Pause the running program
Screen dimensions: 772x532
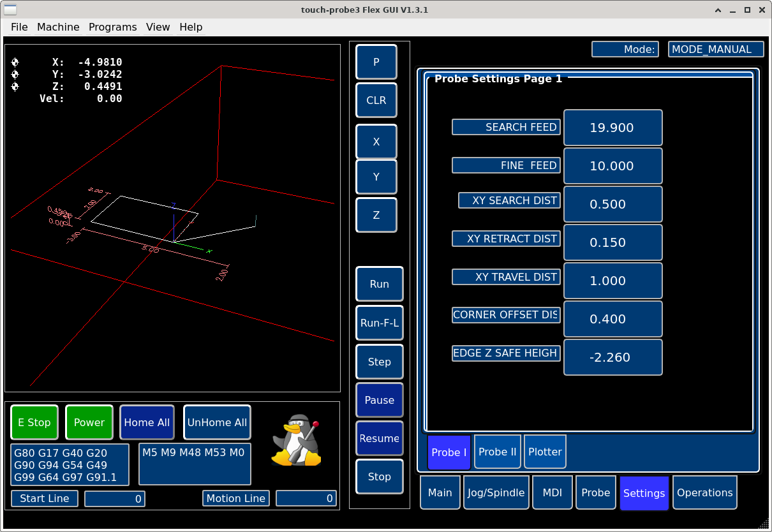379,400
